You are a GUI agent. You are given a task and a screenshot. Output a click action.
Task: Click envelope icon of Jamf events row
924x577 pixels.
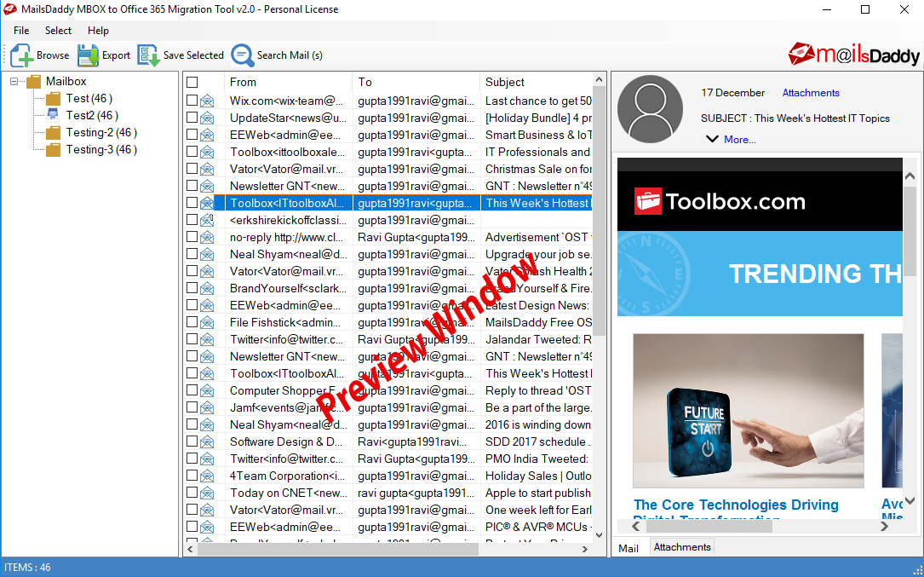[x=207, y=407]
